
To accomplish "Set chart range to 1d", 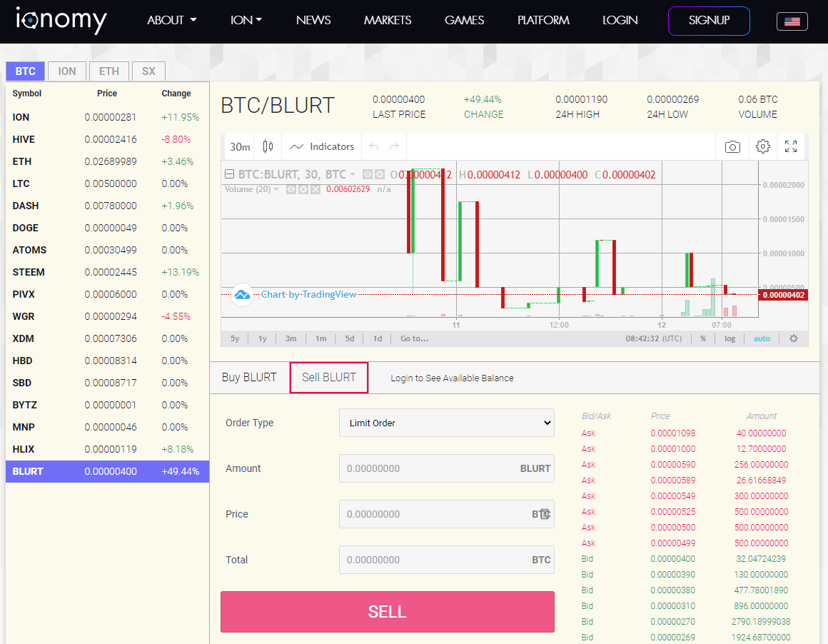I will pos(378,338).
